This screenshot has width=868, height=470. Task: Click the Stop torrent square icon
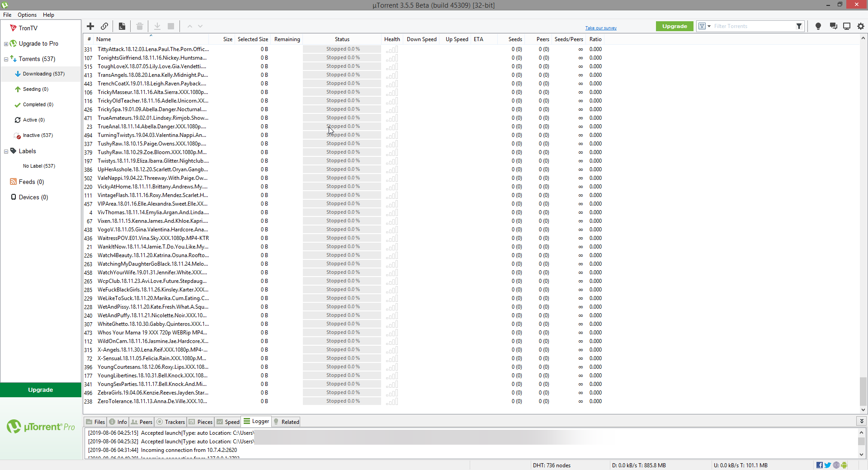[x=171, y=26]
